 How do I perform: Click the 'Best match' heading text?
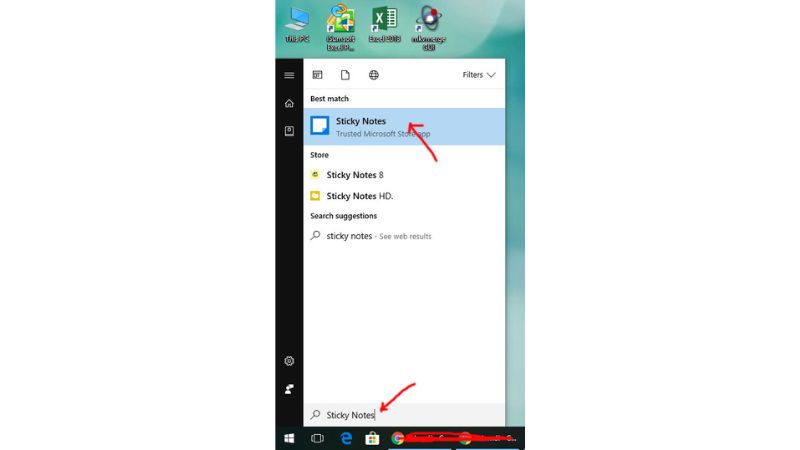(x=330, y=98)
